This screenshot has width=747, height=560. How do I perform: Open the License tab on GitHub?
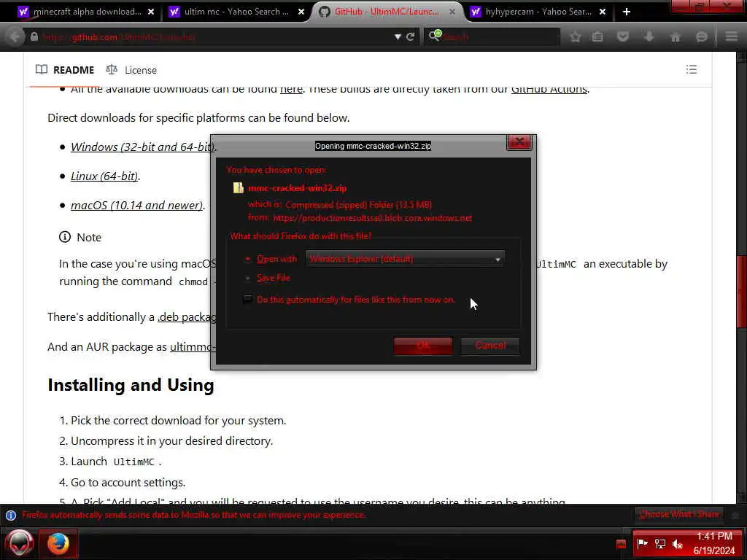click(x=131, y=70)
